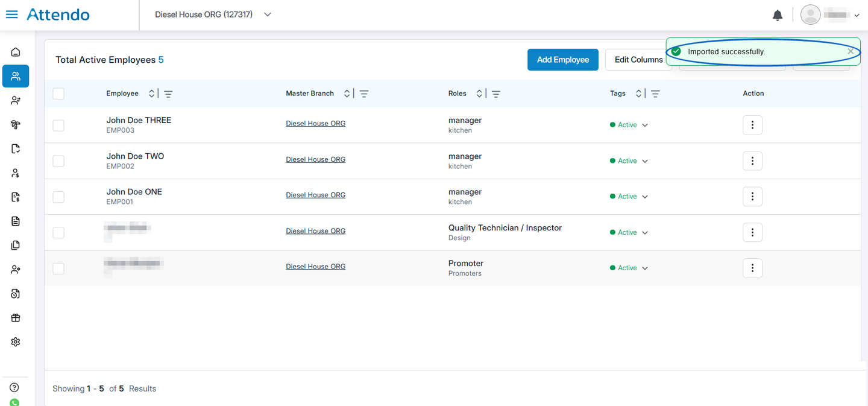This screenshot has width=868, height=406.
Task: Select the John Doe THREE row checkbox
Action: click(58, 125)
